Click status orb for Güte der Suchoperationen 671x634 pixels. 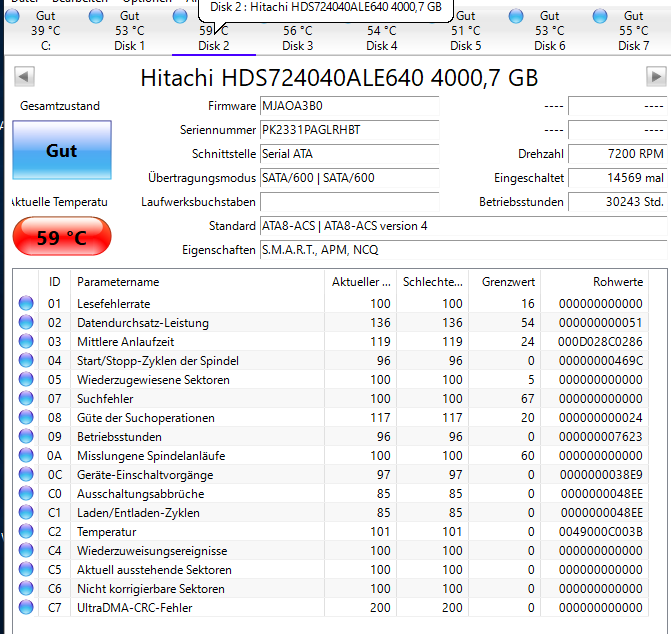[x=26, y=418]
